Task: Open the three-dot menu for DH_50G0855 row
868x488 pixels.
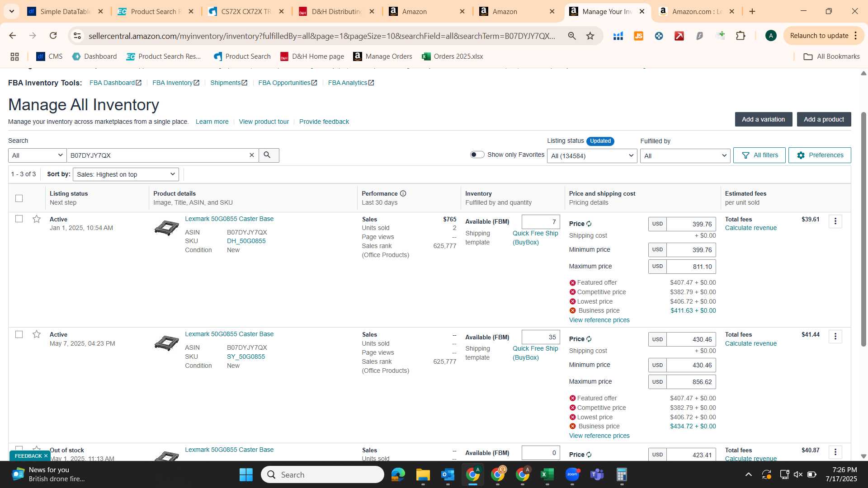Action: click(835, 221)
